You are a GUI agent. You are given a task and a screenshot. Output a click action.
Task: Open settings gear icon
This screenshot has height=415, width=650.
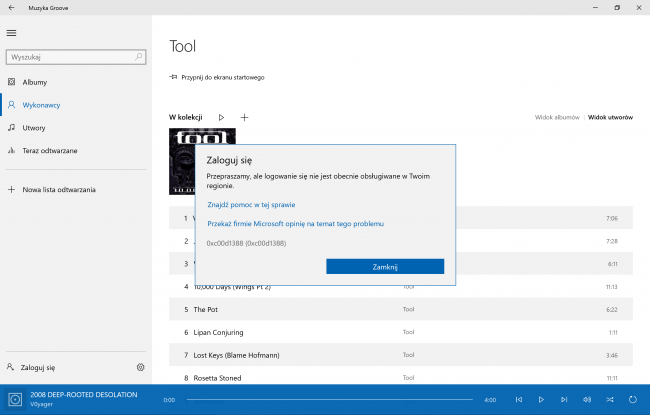click(141, 367)
